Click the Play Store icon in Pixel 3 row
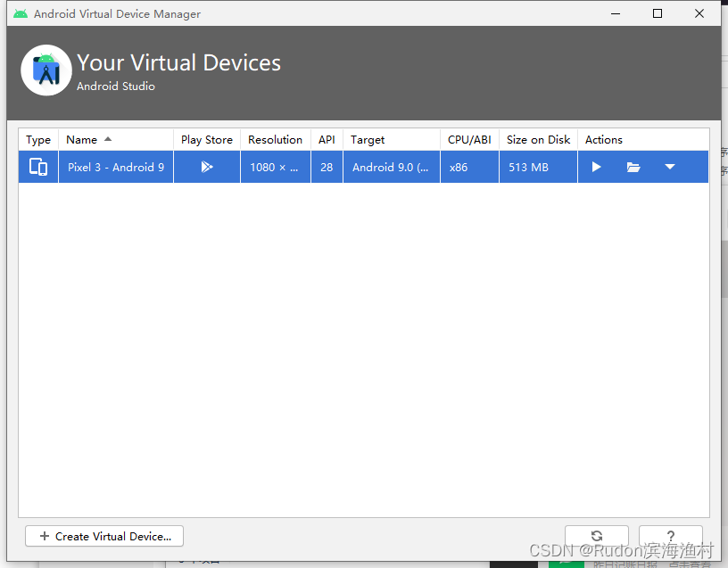The width and height of the screenshot is (728, 568). (207, 167)
